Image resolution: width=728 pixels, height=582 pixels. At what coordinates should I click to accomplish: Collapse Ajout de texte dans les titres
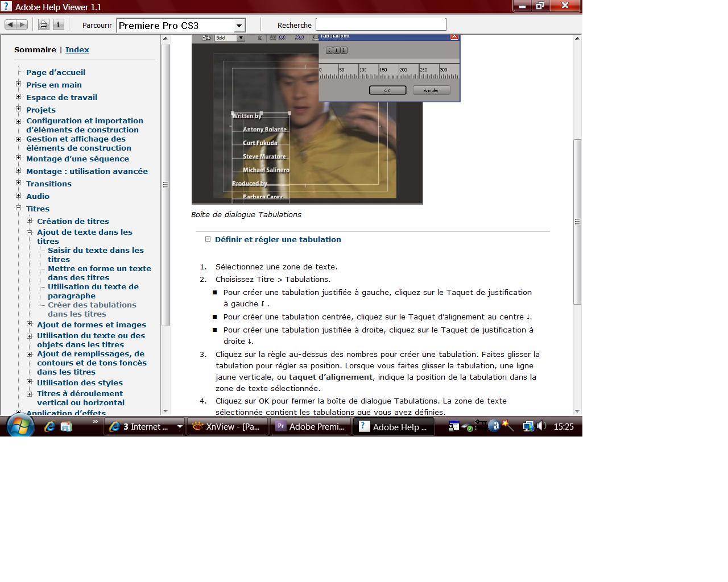click(x=30, y=232)
